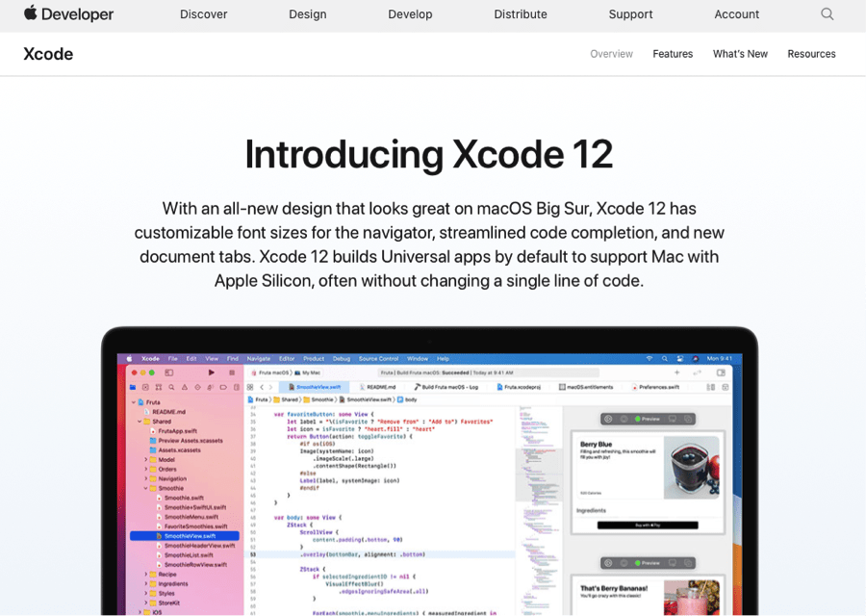Select the Project navigator folder icon

click(133, 387)
